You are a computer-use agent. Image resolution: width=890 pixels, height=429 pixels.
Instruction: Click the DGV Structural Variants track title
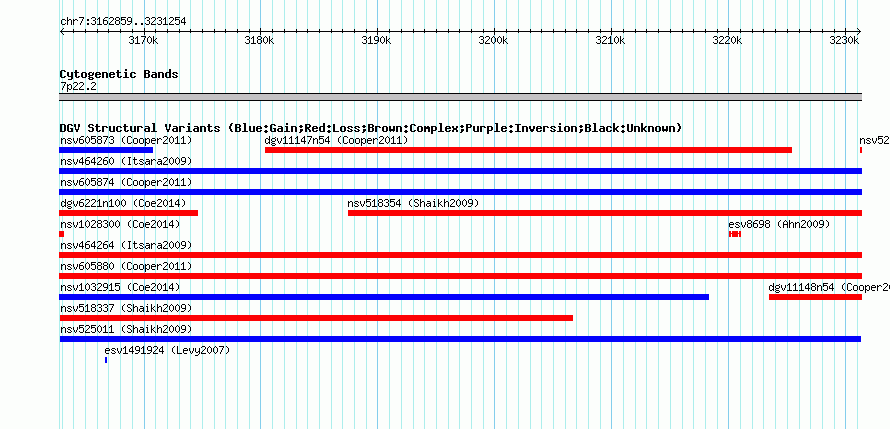[371, 128]
